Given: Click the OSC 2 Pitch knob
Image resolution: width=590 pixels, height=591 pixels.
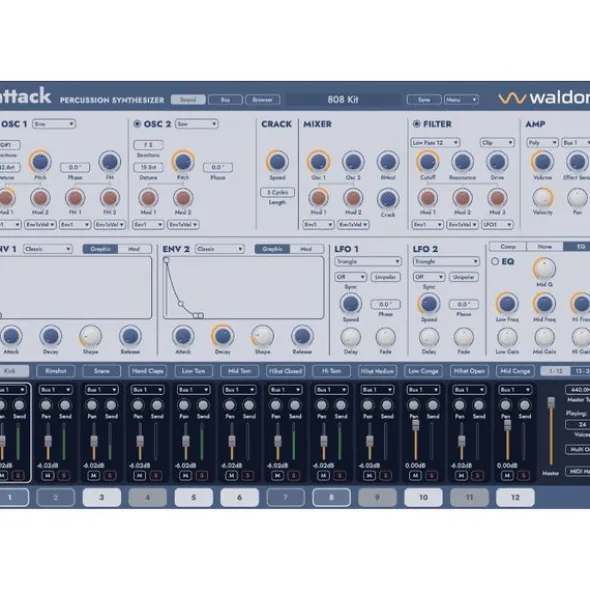Looking at the screenshot, I should tap(183, 161).
